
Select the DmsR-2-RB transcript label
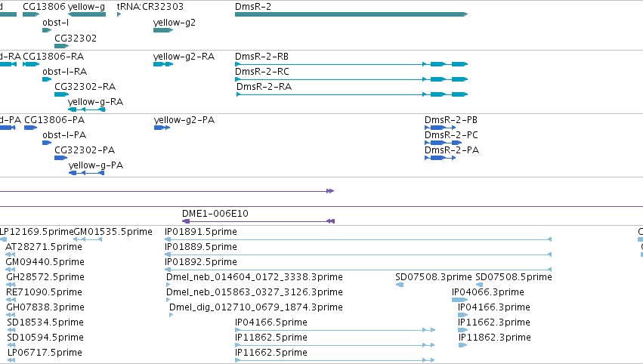click(261, 57)
